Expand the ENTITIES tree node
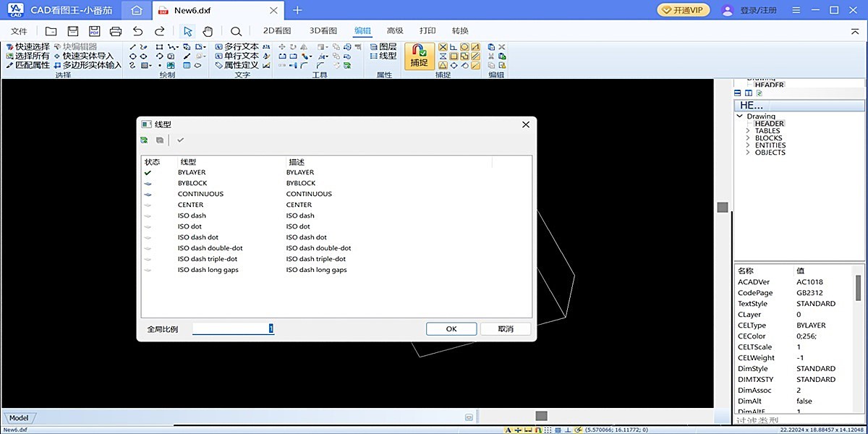Viewport: 868px width, 434px height. tap(747, 145)
